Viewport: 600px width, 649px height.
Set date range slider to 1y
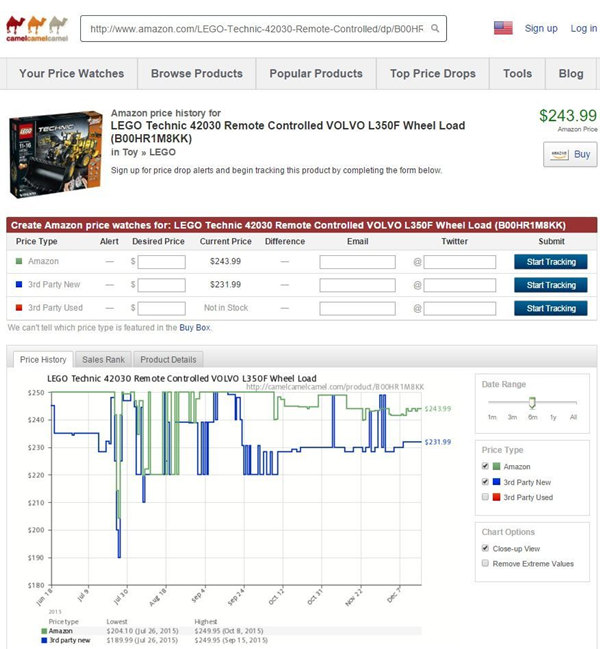coord(553,417)
